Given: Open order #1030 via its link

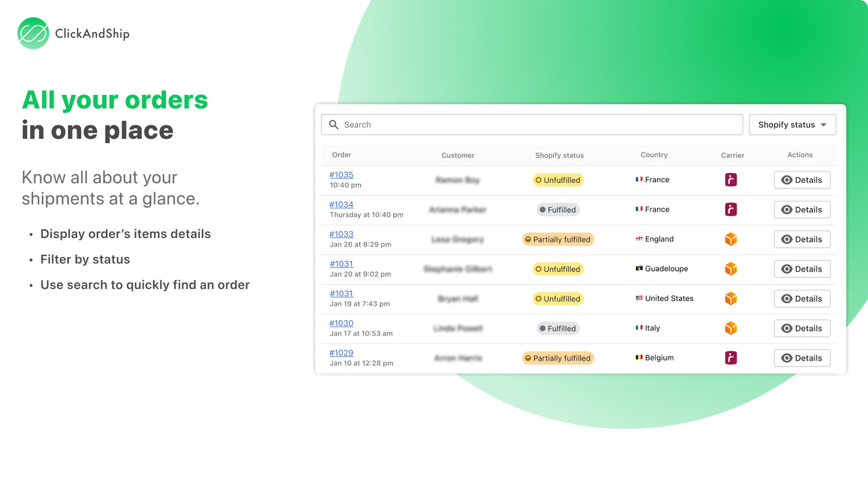Looking at the screenshot, I should [x=341, y=323].
